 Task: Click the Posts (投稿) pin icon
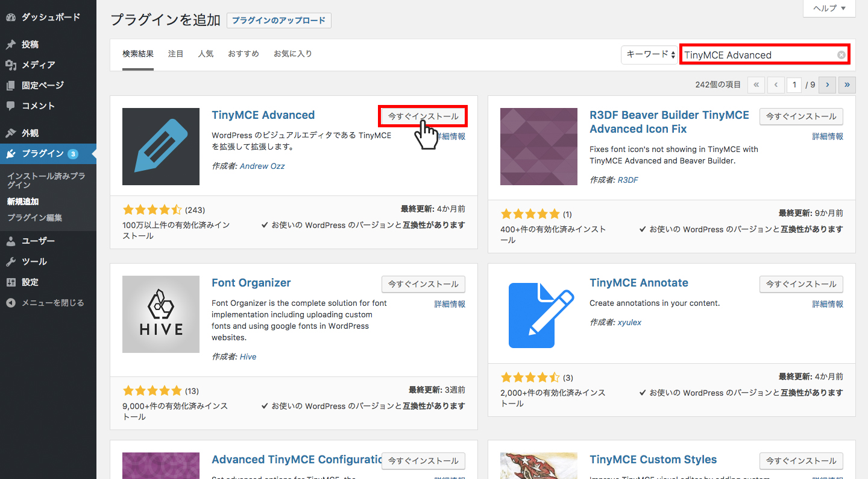(11, 45)
